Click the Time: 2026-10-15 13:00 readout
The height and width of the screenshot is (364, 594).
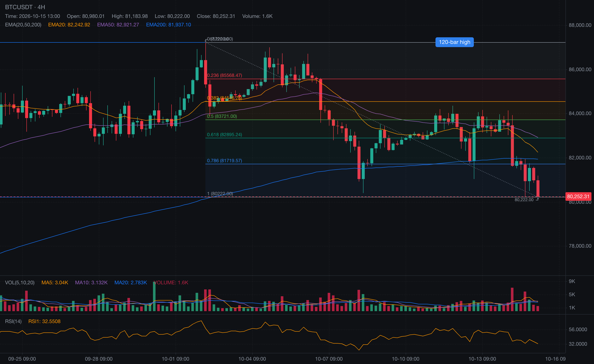(x=33, y=16)
